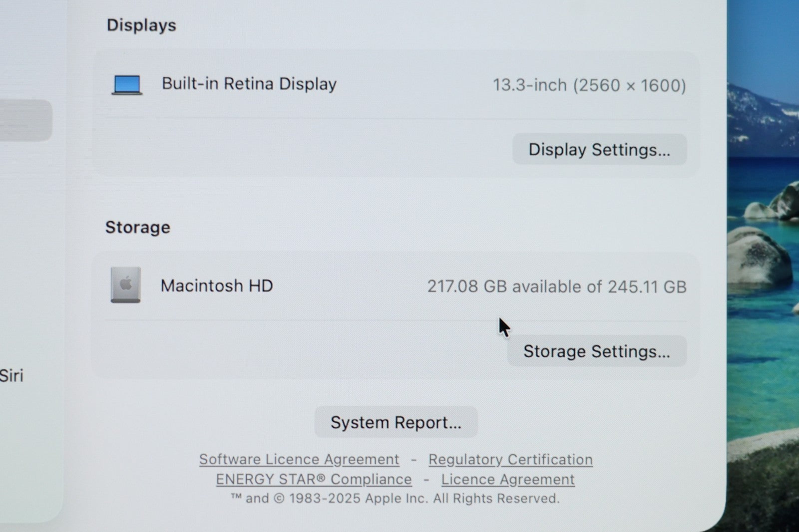Viewport: 799px width, 532px height.
Task: Click the laptop icon beside Built-in Retina Display
Action: [x=127, y=84]
